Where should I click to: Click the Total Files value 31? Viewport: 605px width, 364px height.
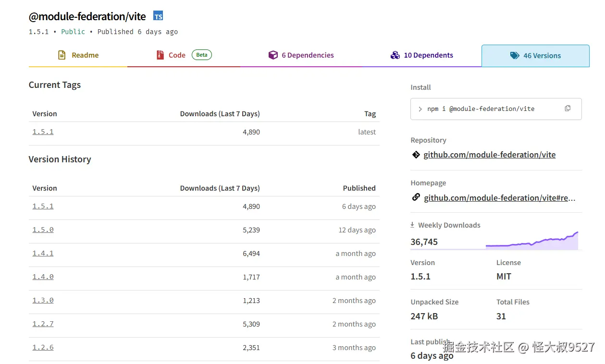(501, 316)
